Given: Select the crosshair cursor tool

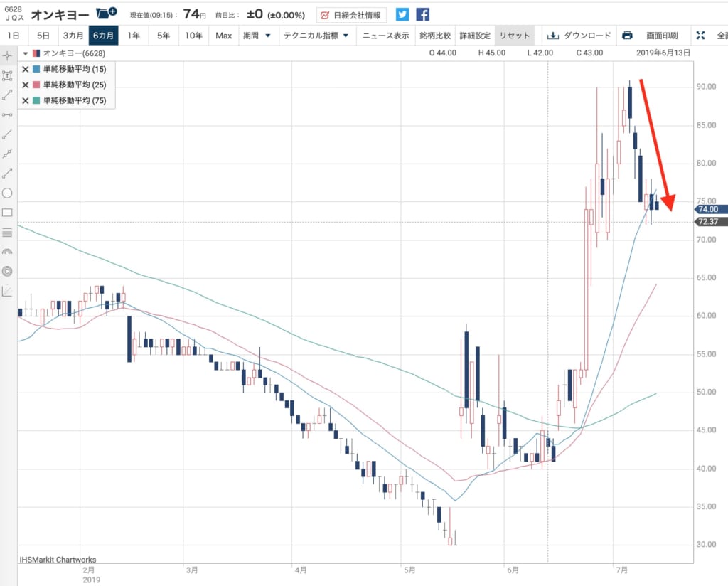Looking at the screenshot, I should point(8,55).
